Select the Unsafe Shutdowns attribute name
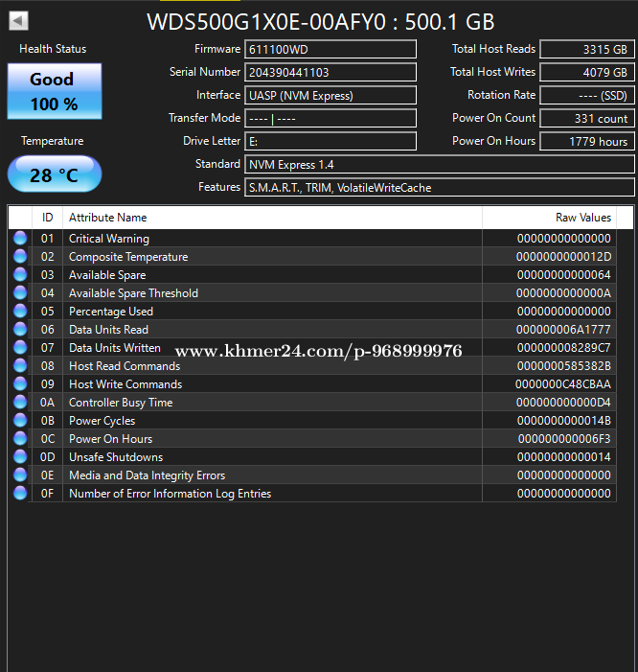 coord(116,457)
